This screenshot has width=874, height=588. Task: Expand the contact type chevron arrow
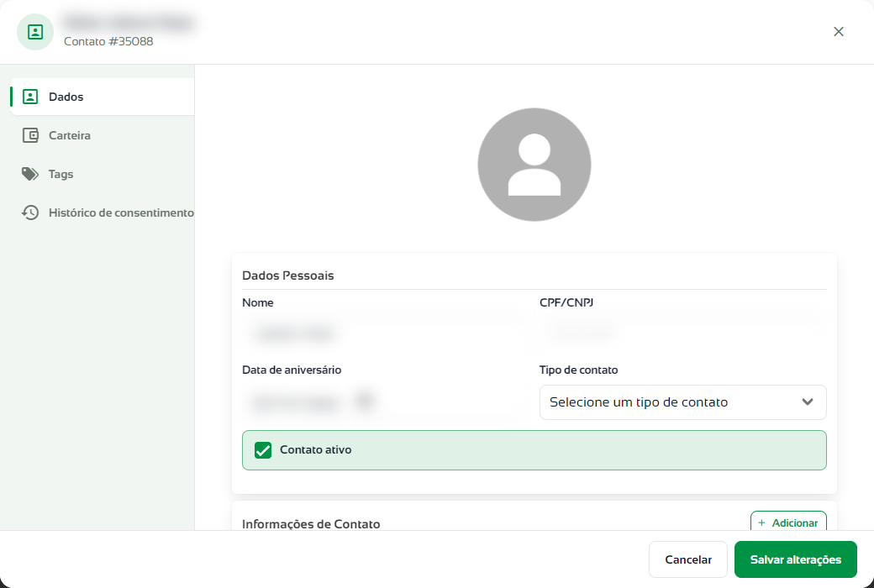point(807,402)
